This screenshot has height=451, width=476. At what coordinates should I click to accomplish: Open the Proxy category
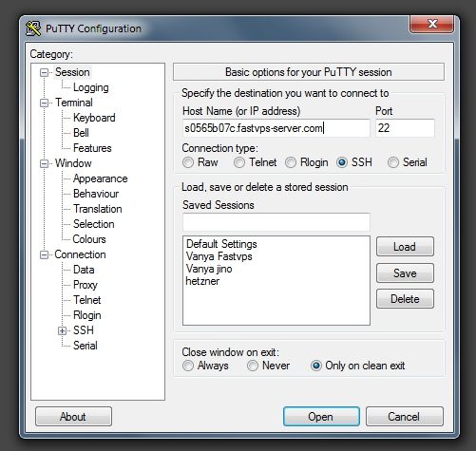coord(86,285)
